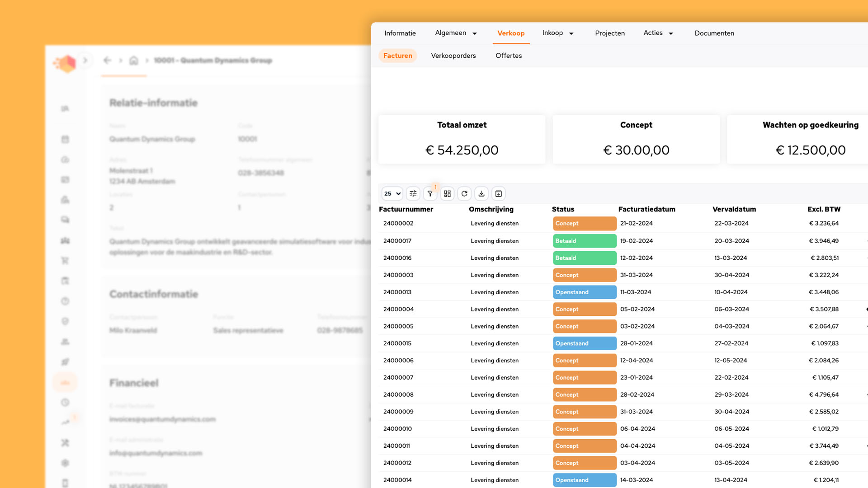The height and width of the screenshot is (488, 868).
Task: Click the forward chevron beside the logo
Action: [x=85, y=60]
